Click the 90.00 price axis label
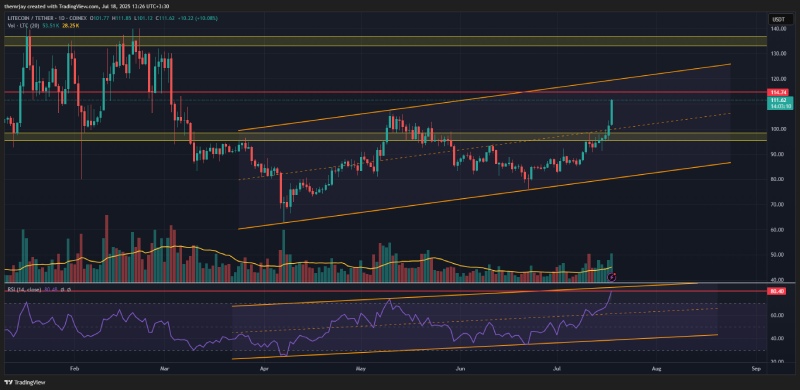The height and width of the screenshot is (390, 800). tap(778, 154)
